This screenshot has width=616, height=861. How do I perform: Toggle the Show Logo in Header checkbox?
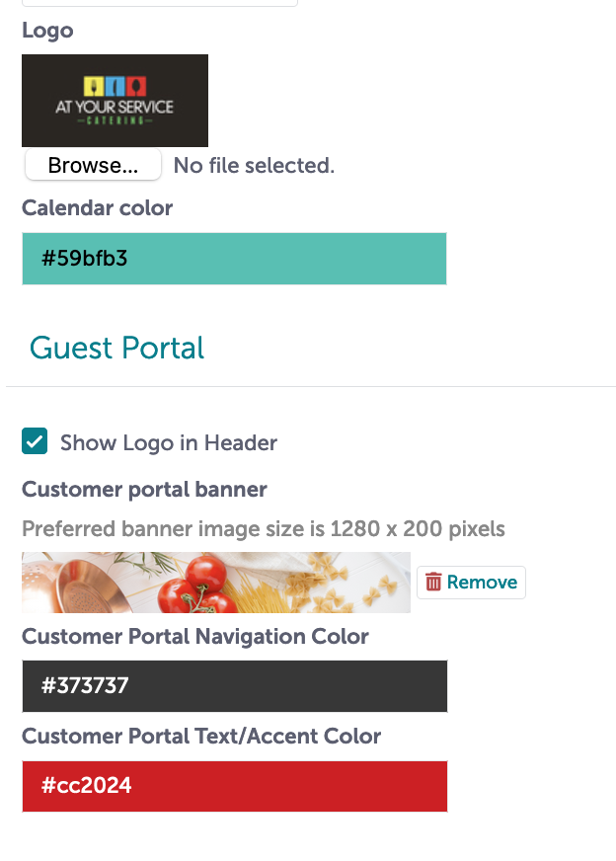click(35, 441)
